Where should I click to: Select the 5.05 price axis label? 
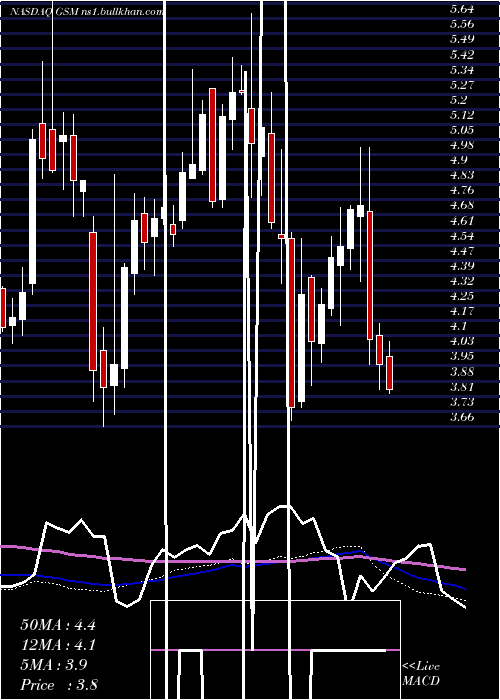tap(462, 130)
